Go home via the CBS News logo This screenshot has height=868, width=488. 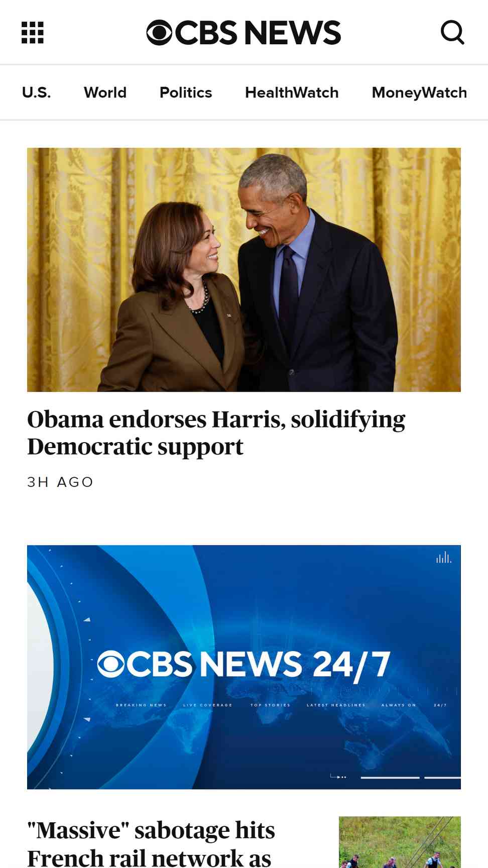pyautogui.click(x=243, y=33)
